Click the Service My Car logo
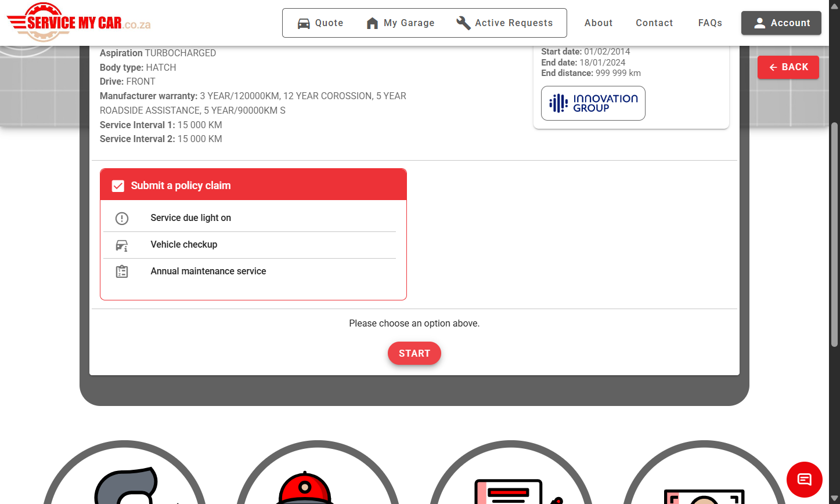The width and height of the screenshot is (840, 504). pyautogui.click(x=78, y=23)
